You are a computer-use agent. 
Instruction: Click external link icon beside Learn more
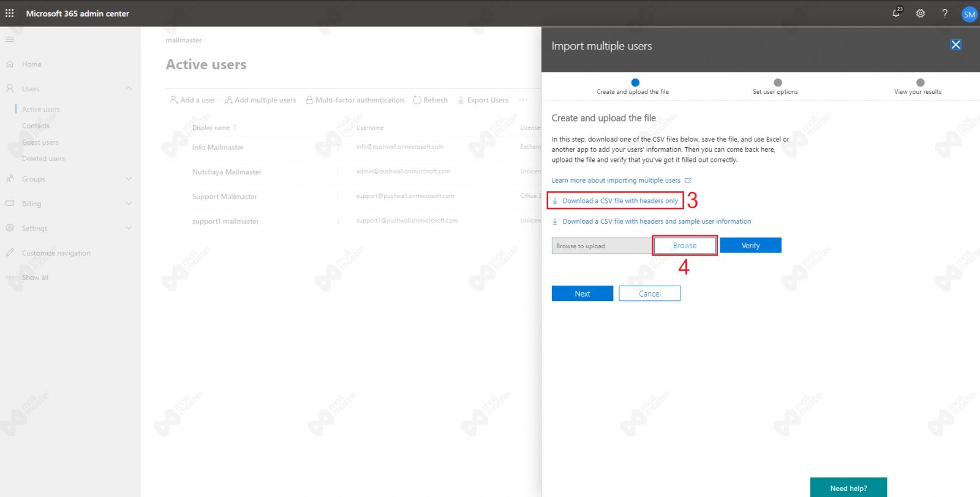(x=688, y=180)
